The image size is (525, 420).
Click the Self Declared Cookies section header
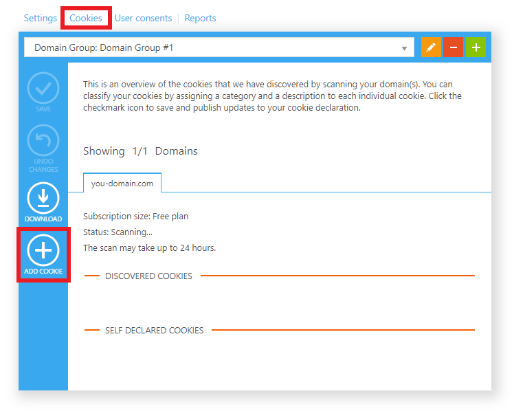pyautogui.click(x=155, y=330)
